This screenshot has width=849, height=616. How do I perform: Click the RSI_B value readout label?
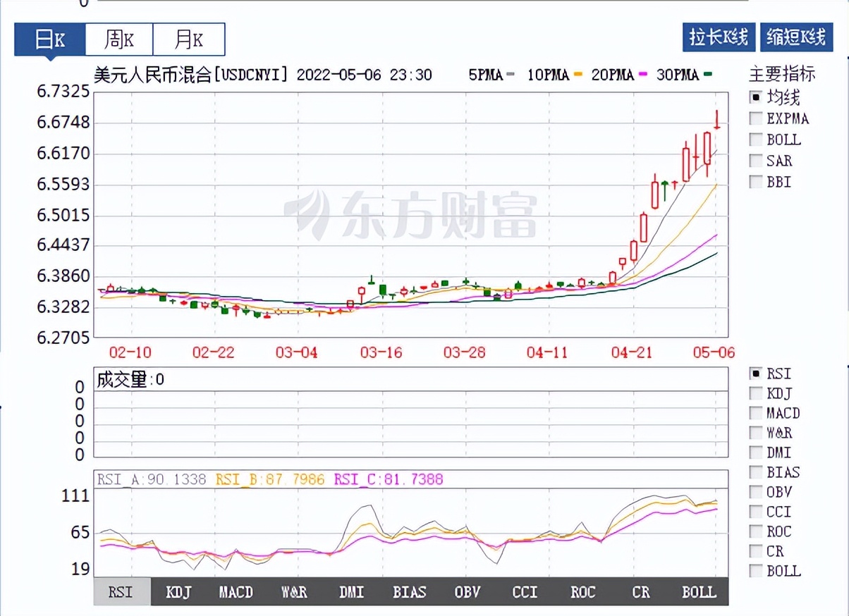(x=268, y=478)
